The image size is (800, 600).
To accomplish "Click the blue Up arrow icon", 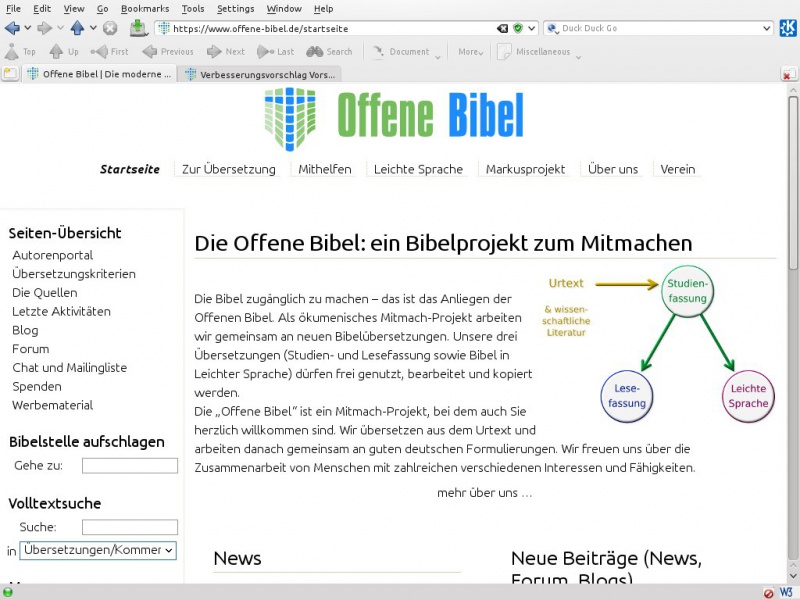I will [77, 27].
